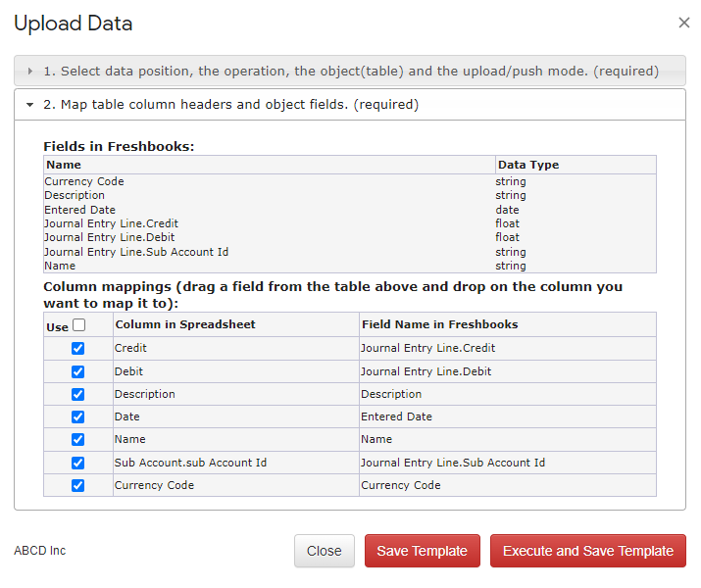Click the ABCD Inc company label

[40, 551]
